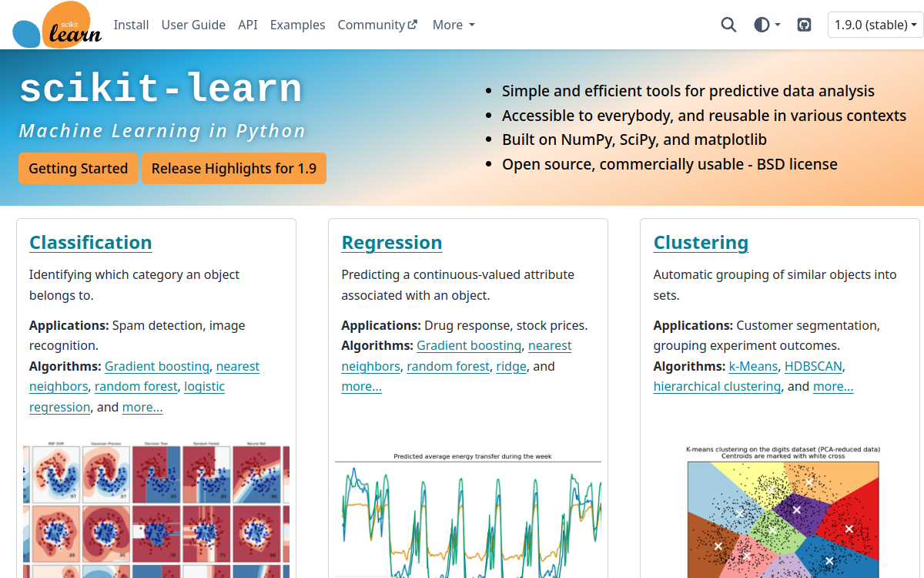The width and height of the screenshot is (924, 578).
Task: Open random forest link under Classification
Action: 136,387
